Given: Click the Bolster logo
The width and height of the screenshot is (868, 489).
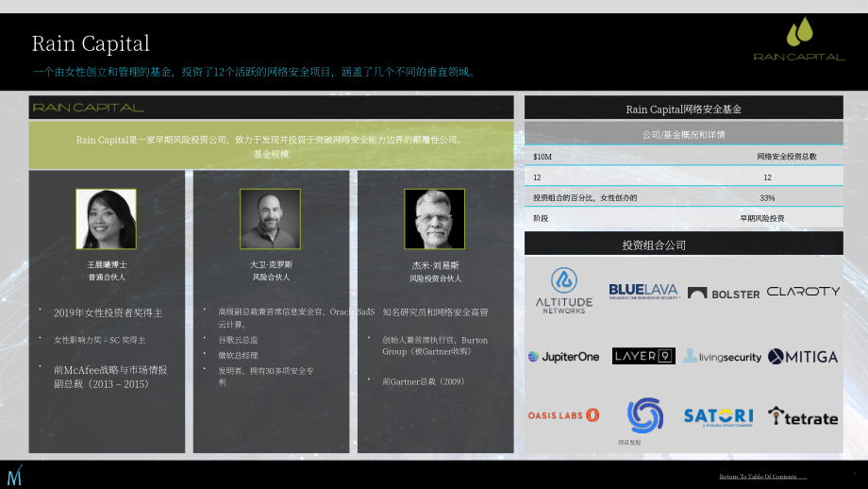Looking at the screenshot, I should click(x=724, y=294).
